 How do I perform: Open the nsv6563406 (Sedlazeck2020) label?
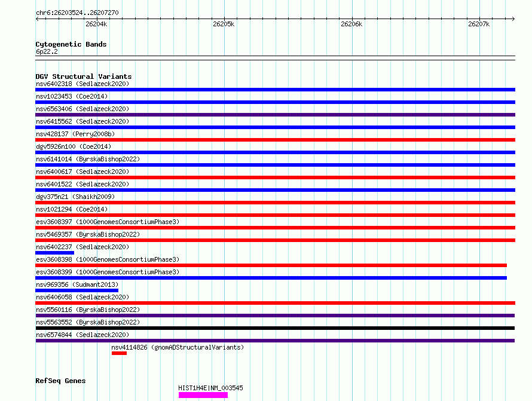[82, 109]
